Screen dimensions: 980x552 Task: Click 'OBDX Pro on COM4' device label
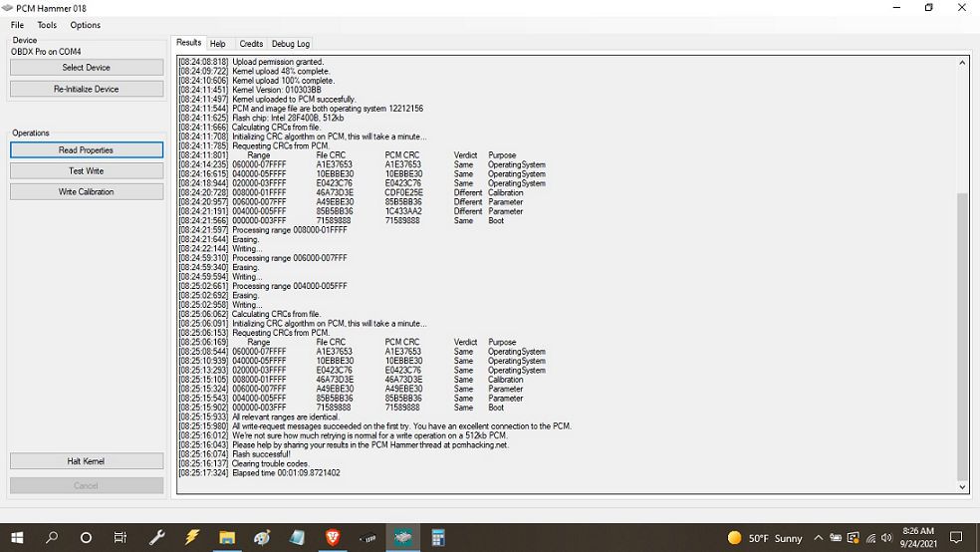point(46,52)
